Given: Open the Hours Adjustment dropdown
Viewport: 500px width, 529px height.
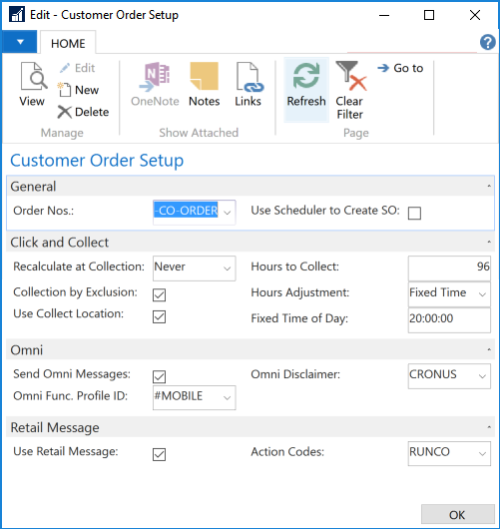Looking at the screenshot, I should click(x=482, y=294).
